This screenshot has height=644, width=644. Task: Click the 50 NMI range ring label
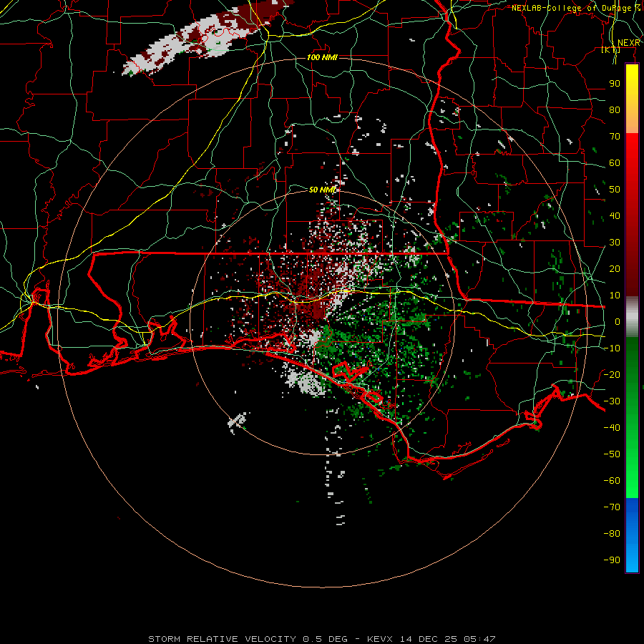[322, 190]
